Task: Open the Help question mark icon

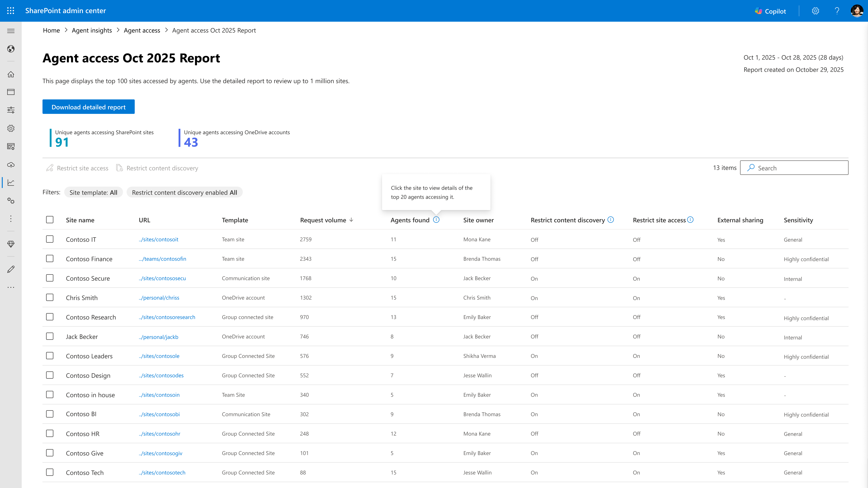Action: [837, 11]
